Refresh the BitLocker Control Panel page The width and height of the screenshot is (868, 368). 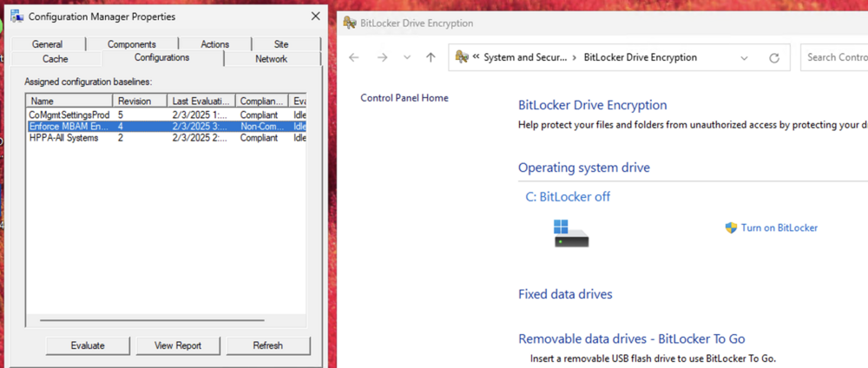pos(774,58)
